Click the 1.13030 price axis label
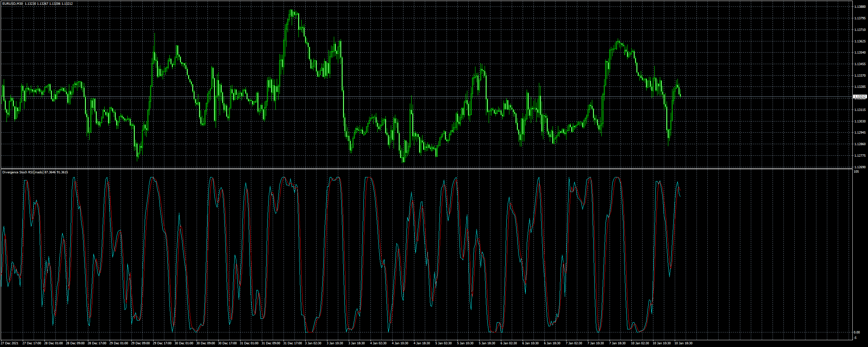868x347 pixels. [860, 121]
